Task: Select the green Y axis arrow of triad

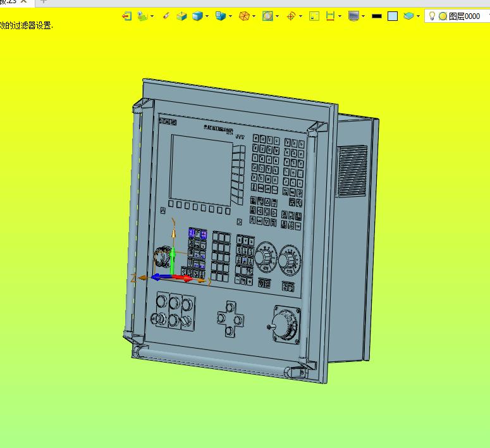Action: pyautogui.click(x=173, y=260)
